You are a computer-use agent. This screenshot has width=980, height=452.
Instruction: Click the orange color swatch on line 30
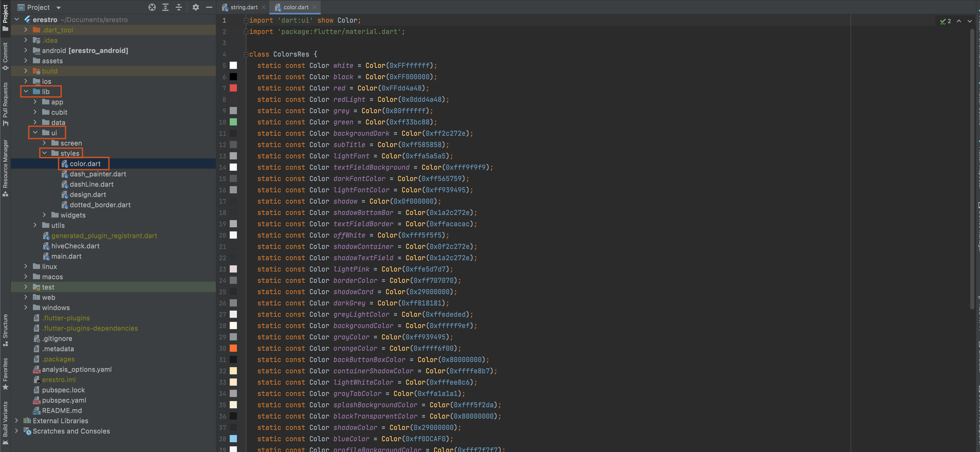(233, 348)
